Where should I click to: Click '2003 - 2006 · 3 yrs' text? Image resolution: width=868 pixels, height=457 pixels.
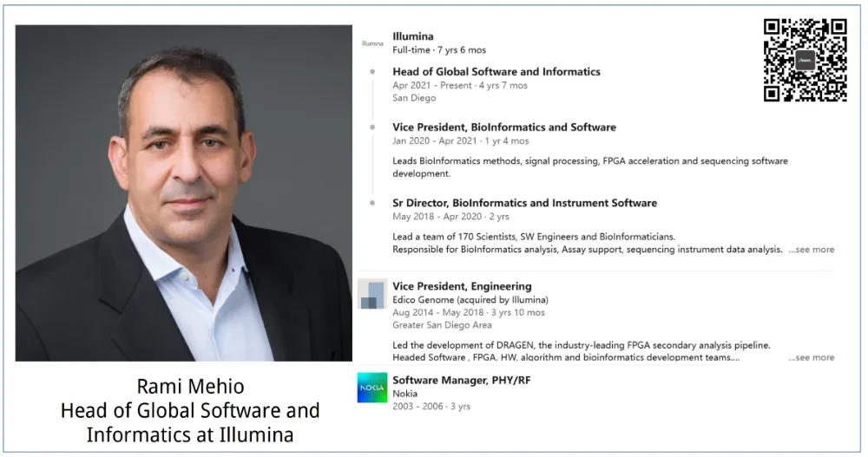tap(431, 407)
